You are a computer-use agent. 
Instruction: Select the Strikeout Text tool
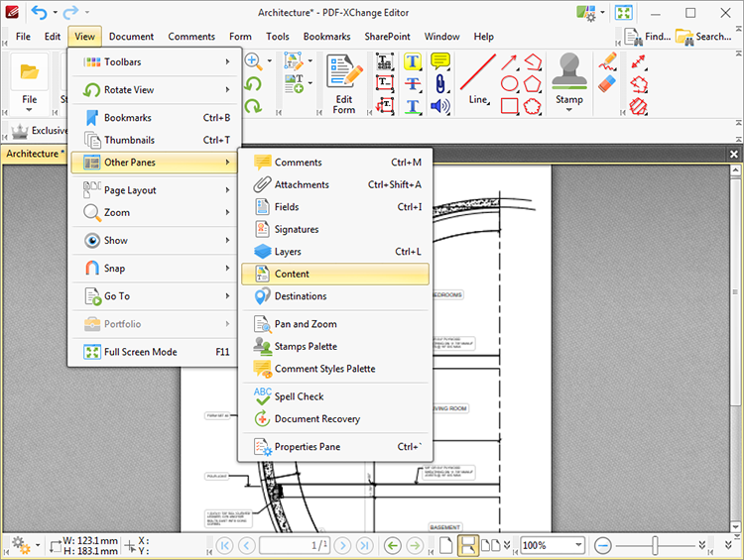413,84
